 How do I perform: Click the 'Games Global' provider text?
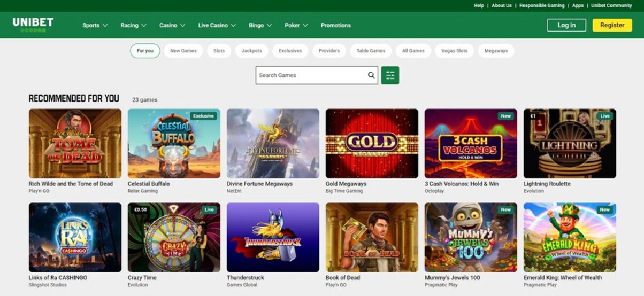click(242, 285)
